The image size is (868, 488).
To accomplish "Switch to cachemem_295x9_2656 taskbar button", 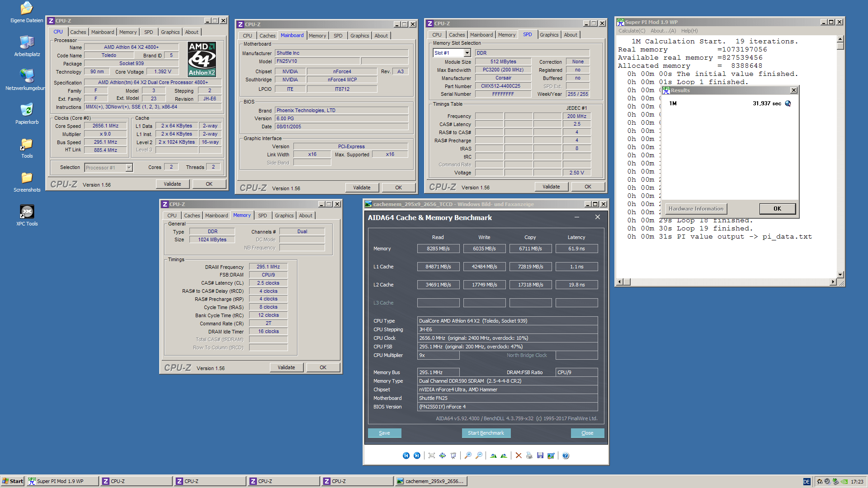I will pyautogui.click(x=431, y=481).
